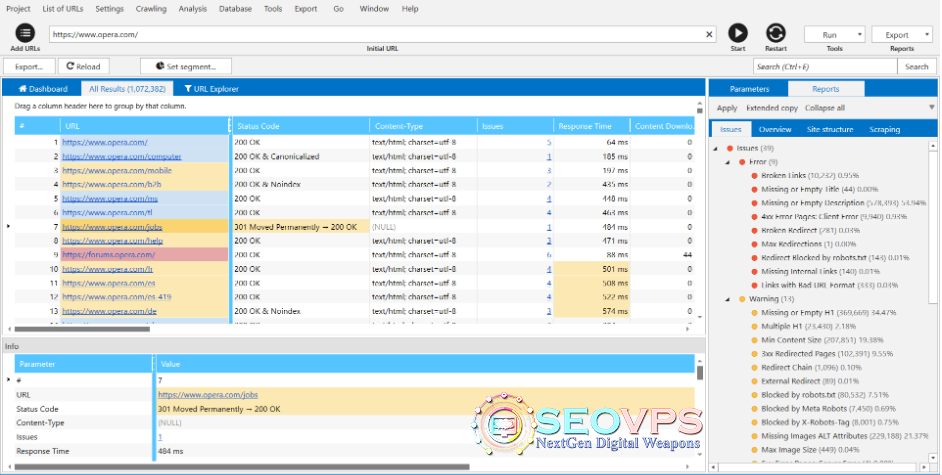Open the Project menu
The image size is (942, 475).
click(x=18, y=9)
